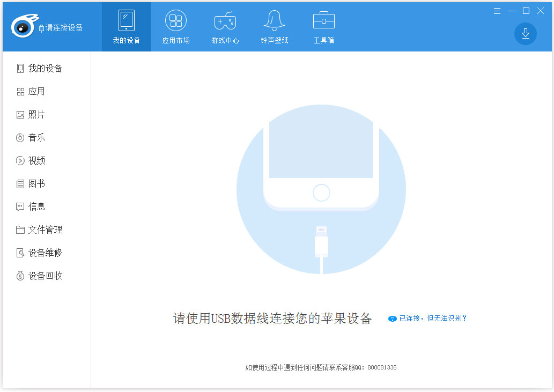Open the 游戏中心 game center
Image resolution: width=554 pixels, height=392 pixels.
225,27
